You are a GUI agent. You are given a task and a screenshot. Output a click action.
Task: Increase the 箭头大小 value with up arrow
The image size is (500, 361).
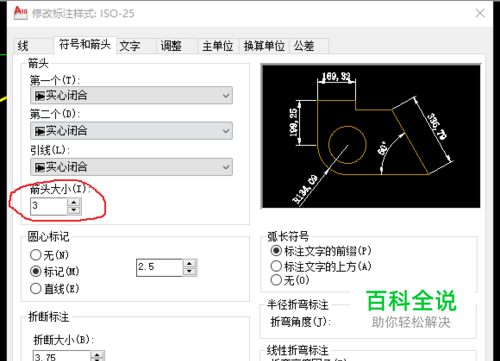point(74,202)
